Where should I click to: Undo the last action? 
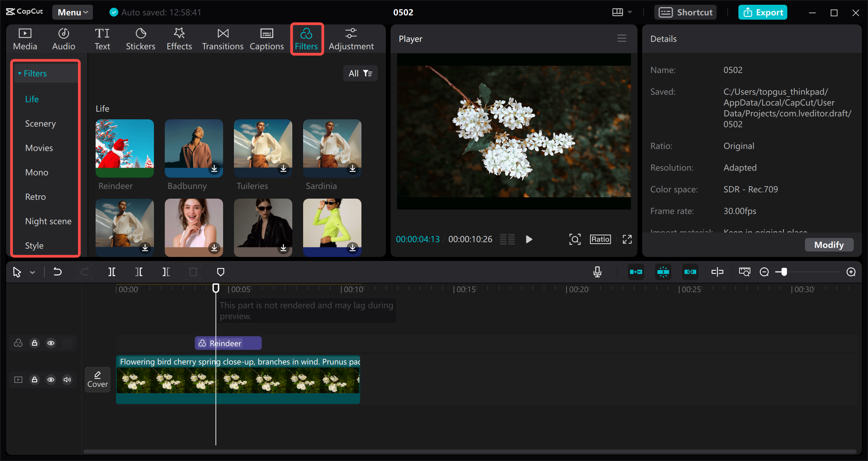coord(57,272)
